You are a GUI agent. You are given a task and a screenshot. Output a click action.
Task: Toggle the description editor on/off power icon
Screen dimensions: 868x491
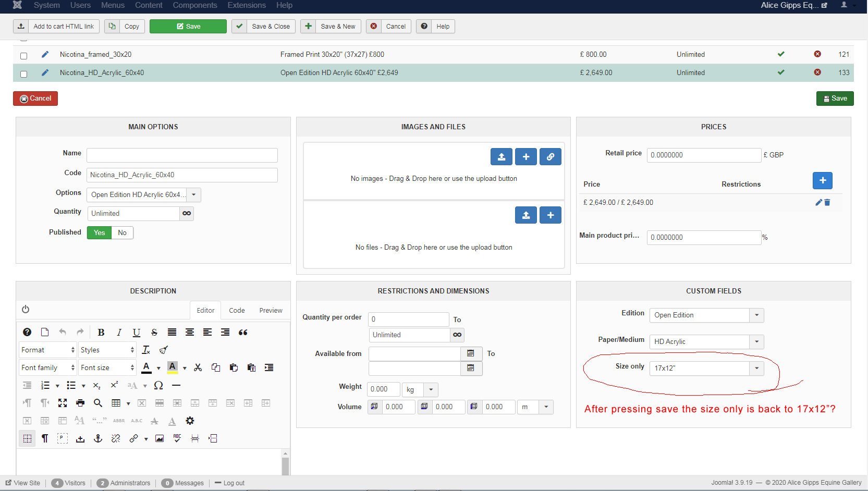point(26,309)
